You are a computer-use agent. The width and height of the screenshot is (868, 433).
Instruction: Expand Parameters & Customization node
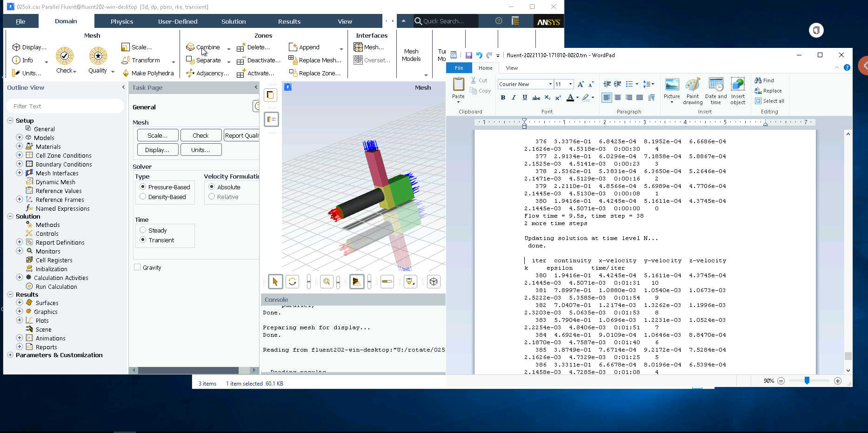10,355
